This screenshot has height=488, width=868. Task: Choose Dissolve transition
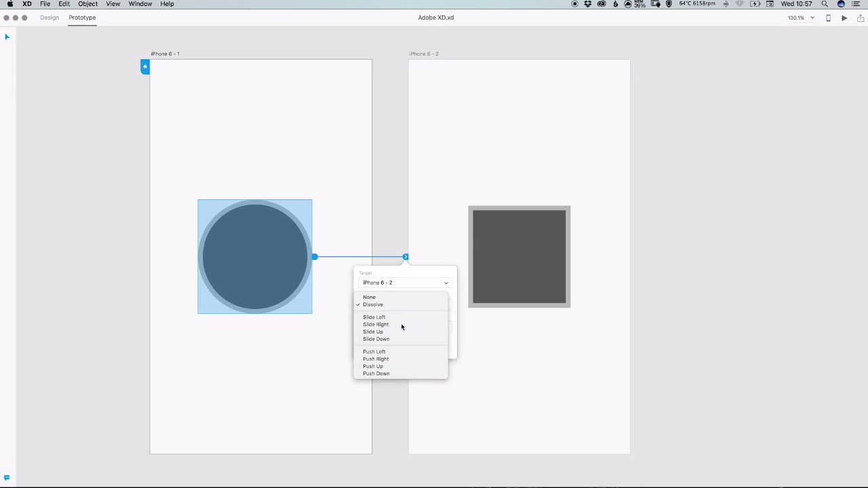pyautogui.click(x=401, y=304)
